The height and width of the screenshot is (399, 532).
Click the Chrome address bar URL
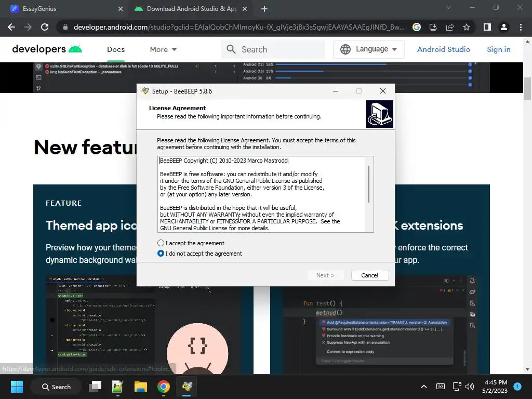click(x=239, y=27)
